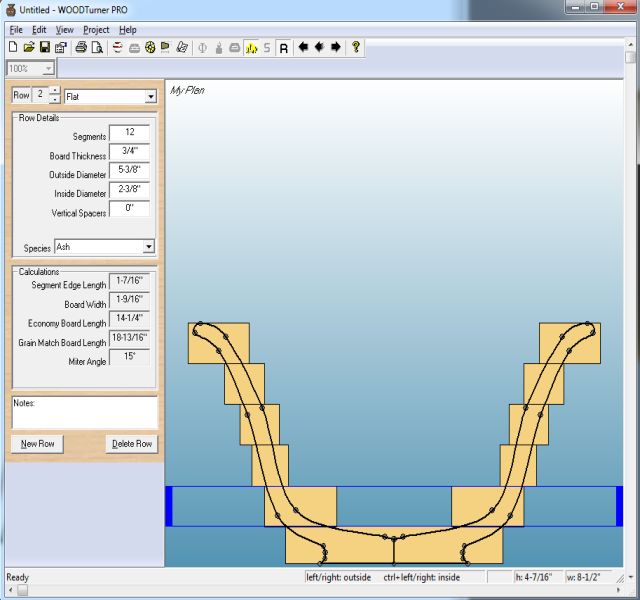
Task: Click the left arrow toolbar icon
Action: tap(302, 47)
